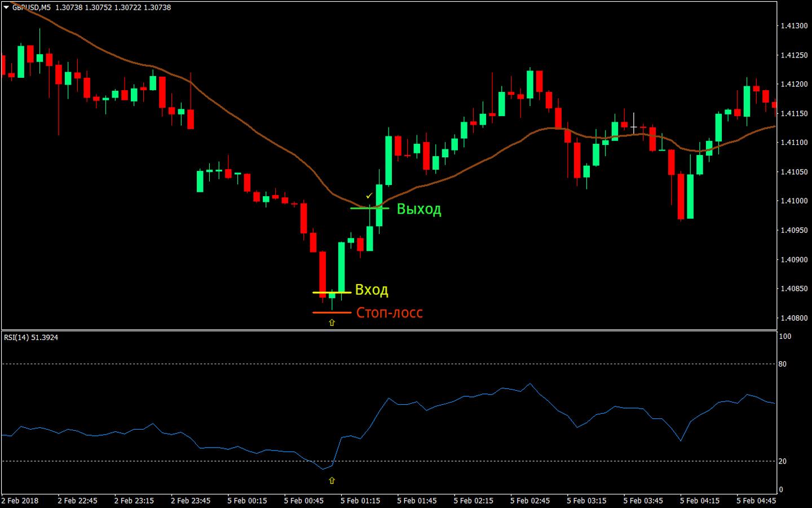This screenshot has height=508, width=812.
Task: Select the red 'Стоп-лосс' text label
Action: click(389, 312)
